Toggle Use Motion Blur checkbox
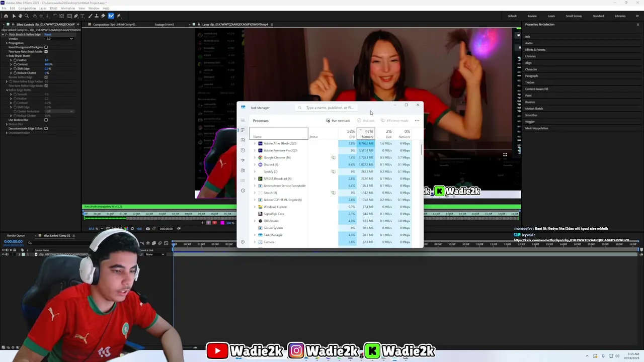 [x=46, y=120]
